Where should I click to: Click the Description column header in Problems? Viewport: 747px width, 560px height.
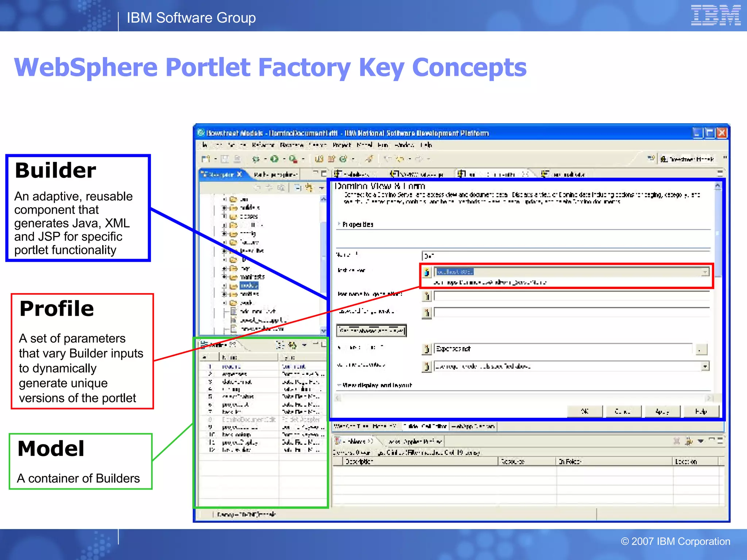pyautogui.click(x=421, y=462)
